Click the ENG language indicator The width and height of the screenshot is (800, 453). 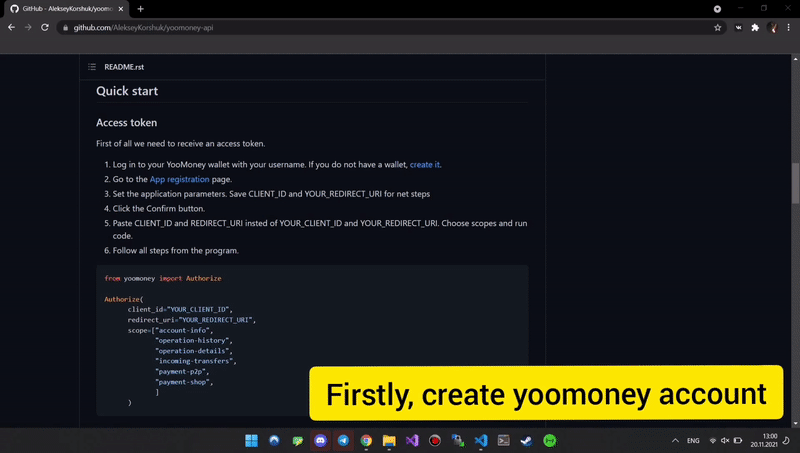[x=693, y=441]
